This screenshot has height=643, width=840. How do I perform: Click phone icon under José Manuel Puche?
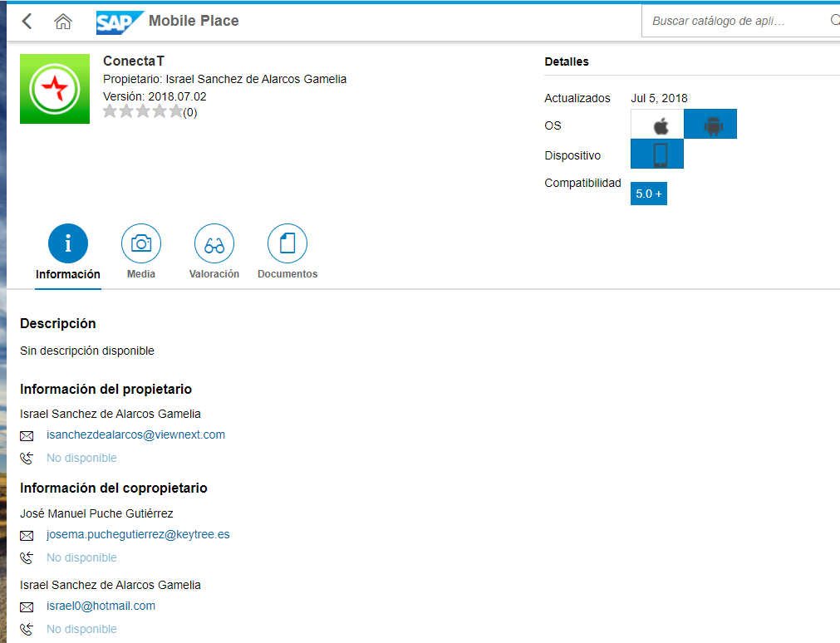(27, 557)
